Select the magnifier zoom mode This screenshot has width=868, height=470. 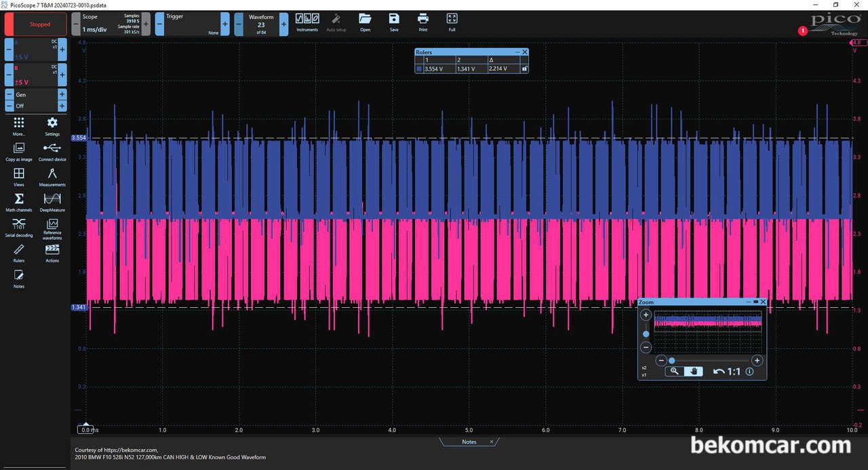coord(675,372)
